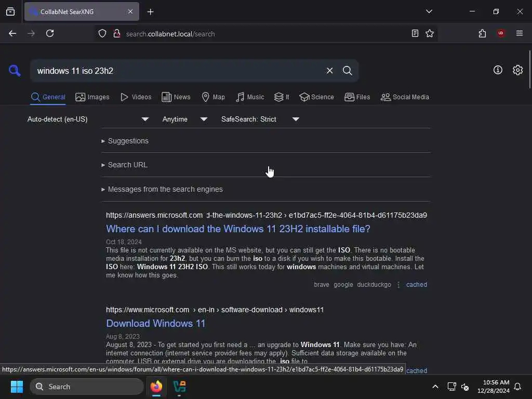
Task: Open a new tab with plus button
Action: pos(150,12)
